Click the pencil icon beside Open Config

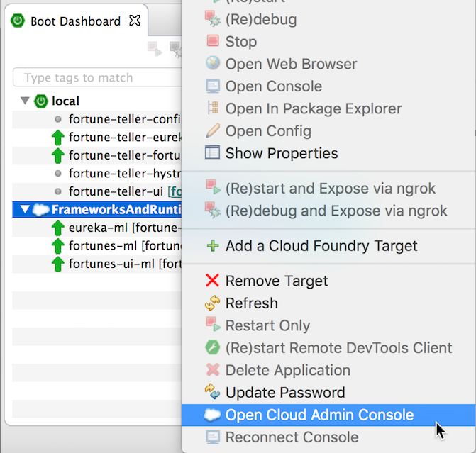tap(213, 130)
